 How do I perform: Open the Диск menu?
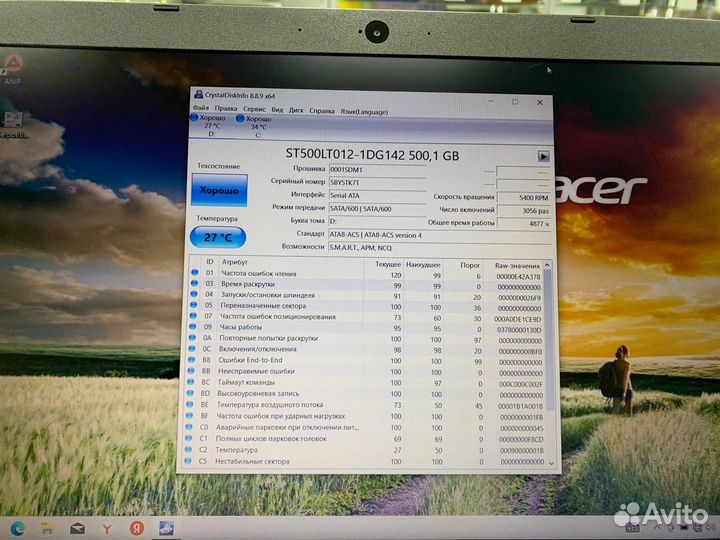tap(296, 110)
